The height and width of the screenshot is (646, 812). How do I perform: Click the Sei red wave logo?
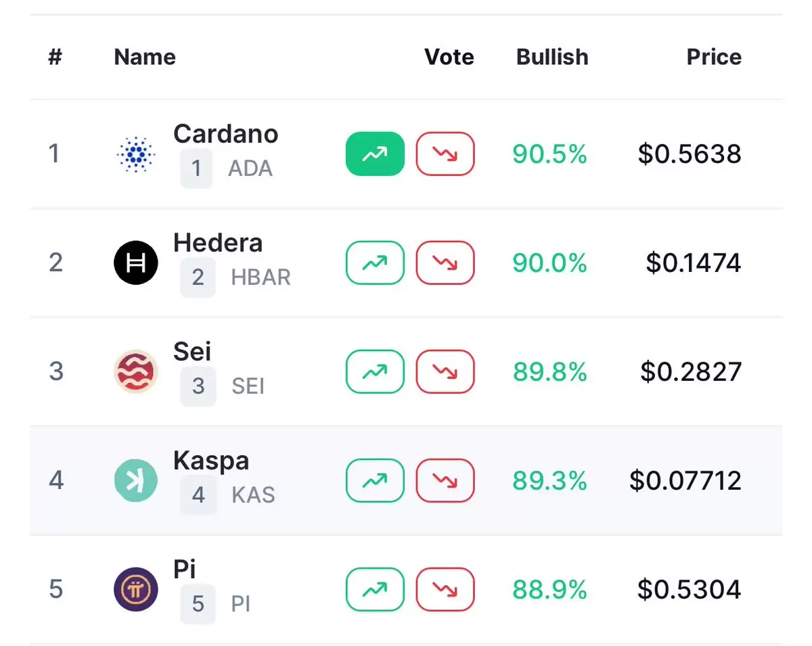click(x=136, y=371)
